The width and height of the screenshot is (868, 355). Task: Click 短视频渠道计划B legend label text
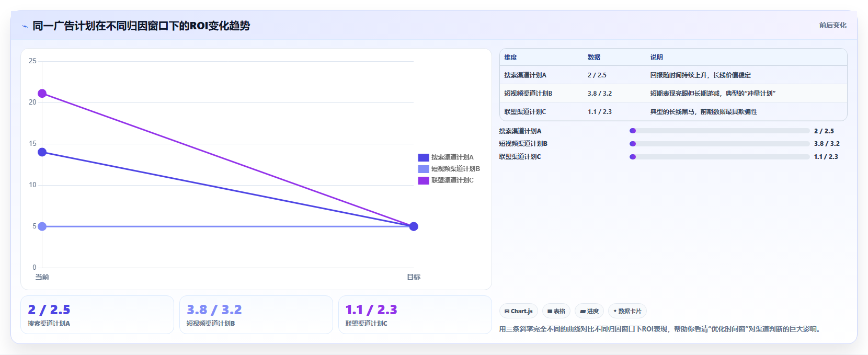(x=455, y=169)
